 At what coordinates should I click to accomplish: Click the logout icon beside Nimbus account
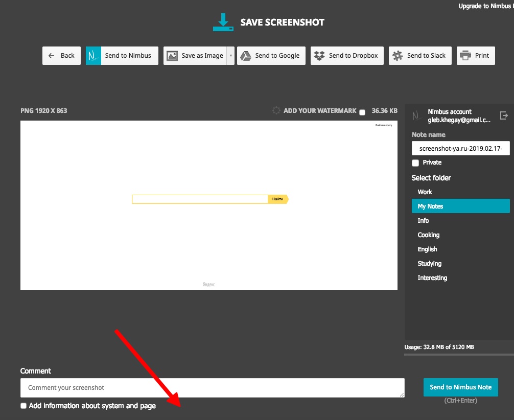(x=504, y=115)
